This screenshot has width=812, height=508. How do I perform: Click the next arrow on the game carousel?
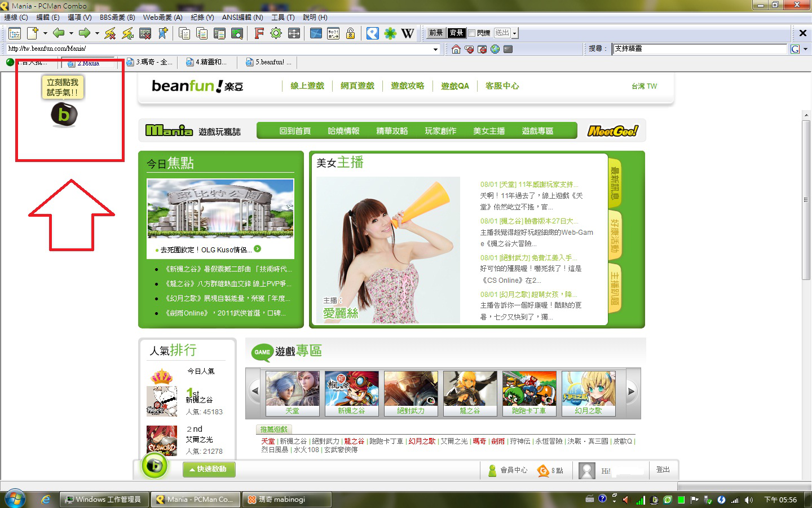pyautogui.click(x=632, y=391)
